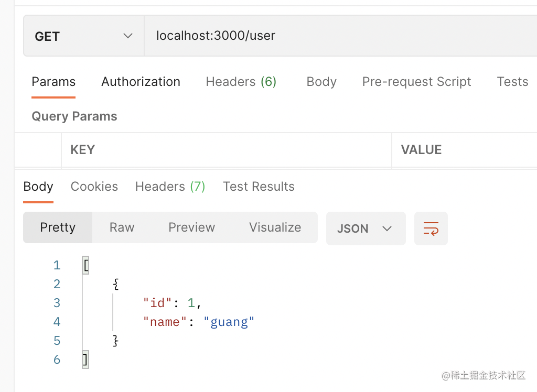Select the response Body tab
The image size is (537, 392).
[x=38, y=187]
